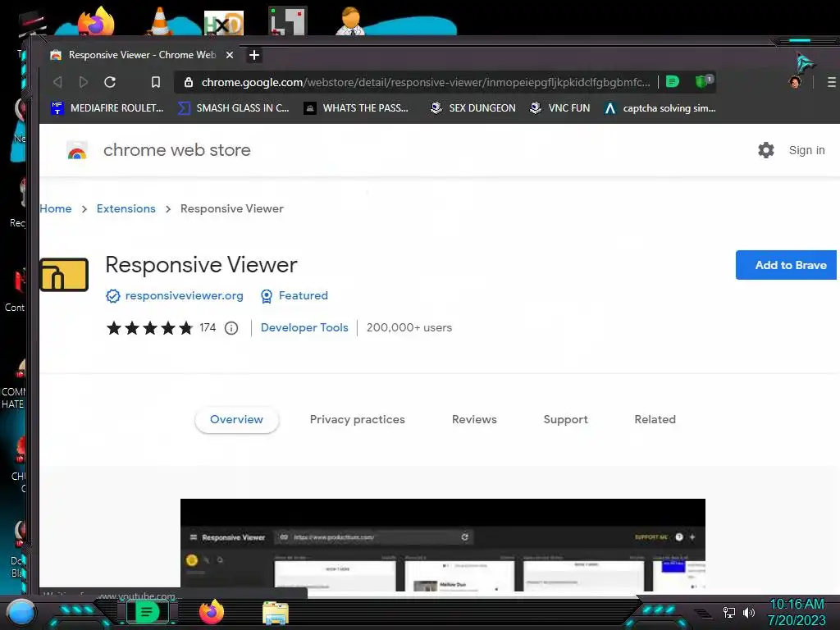840x630 pixels.
Task: Click the Featured badge
Action: click(x=294, y=295)
